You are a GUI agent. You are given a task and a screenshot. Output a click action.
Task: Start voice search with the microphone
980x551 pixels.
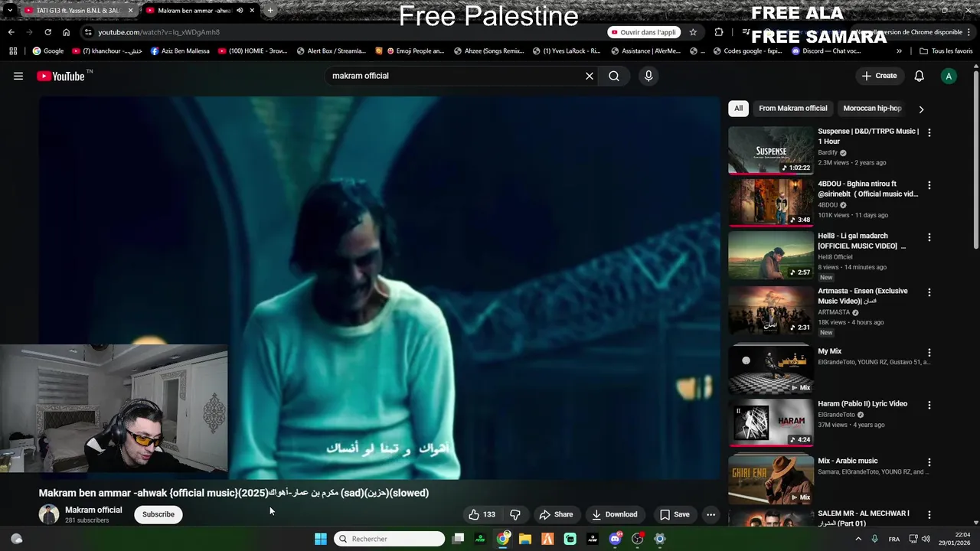click(x=648, y=76)
